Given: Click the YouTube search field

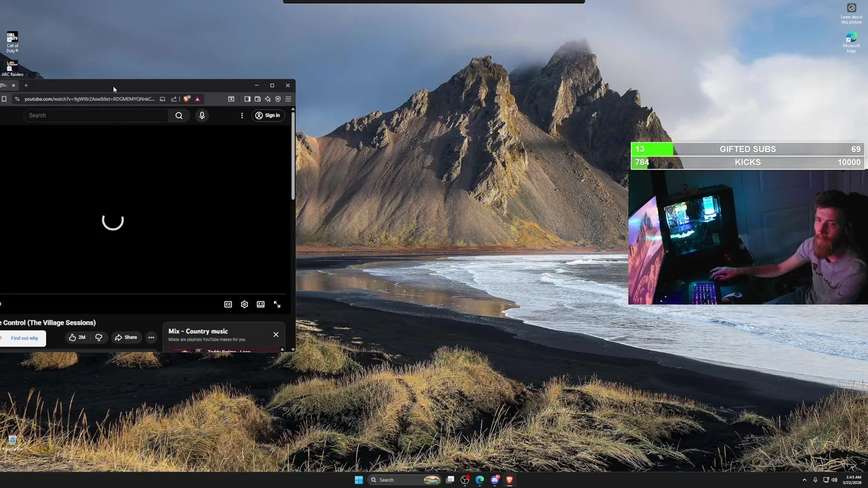Looking at the screenshot, I should (x=95, y=115).
